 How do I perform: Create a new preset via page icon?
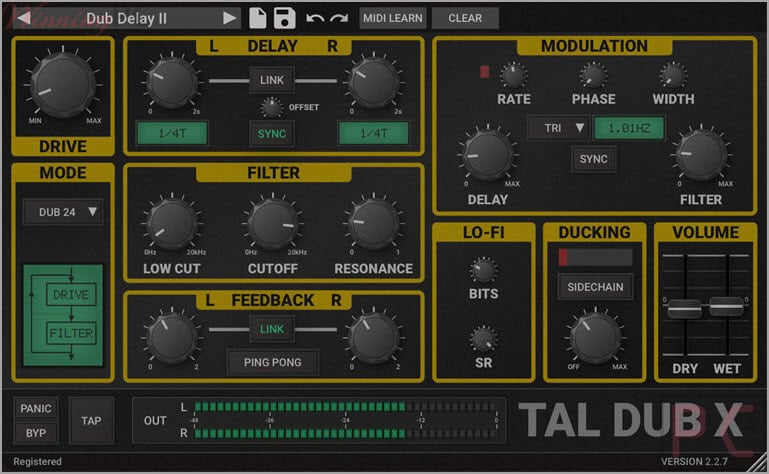[x=257, y=18]
